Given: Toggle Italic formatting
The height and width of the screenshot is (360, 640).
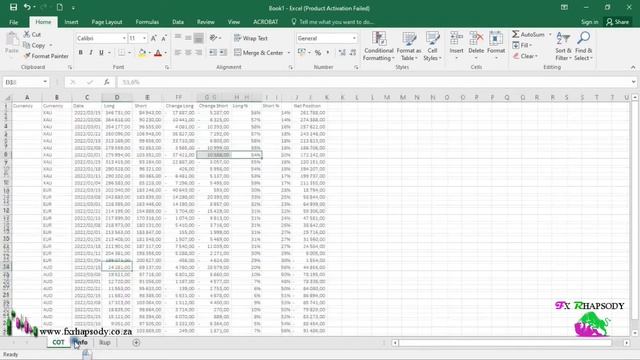Looking at the screenshot, I should [91, 53].
